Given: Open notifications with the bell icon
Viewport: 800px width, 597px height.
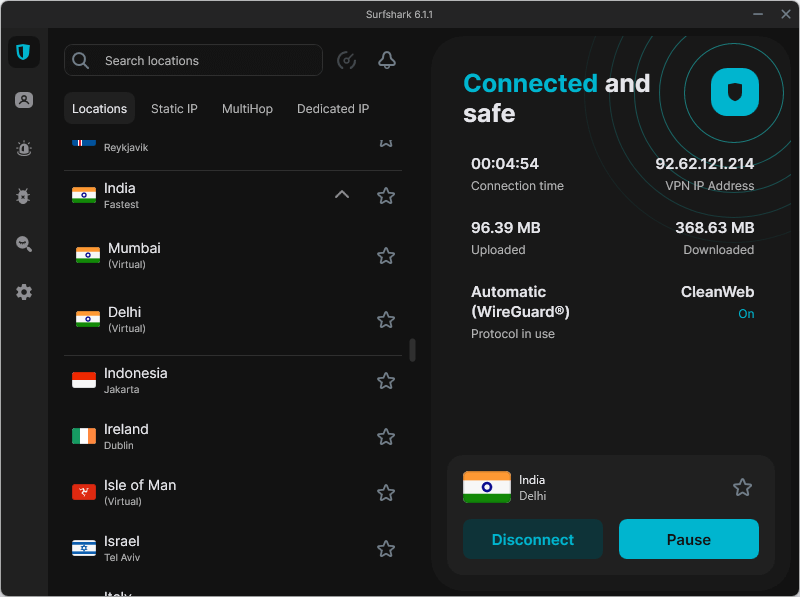Looking at the screenshot, I should tap(388, 60).
